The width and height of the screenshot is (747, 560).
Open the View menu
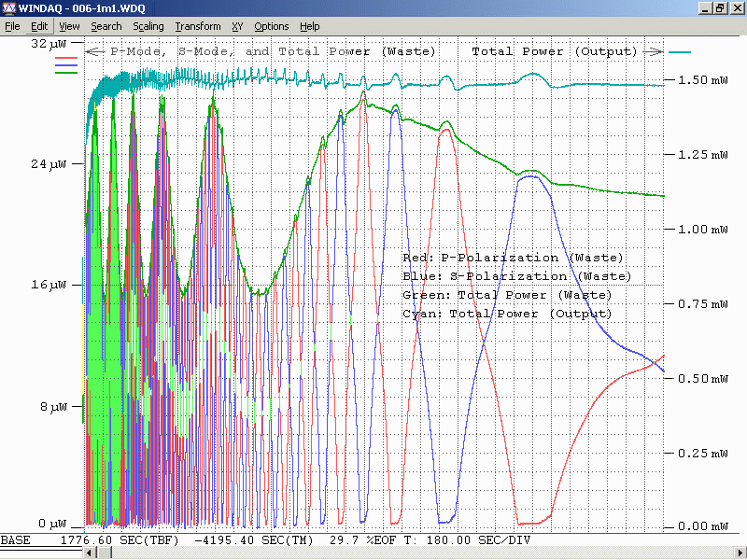coord(69,26)
